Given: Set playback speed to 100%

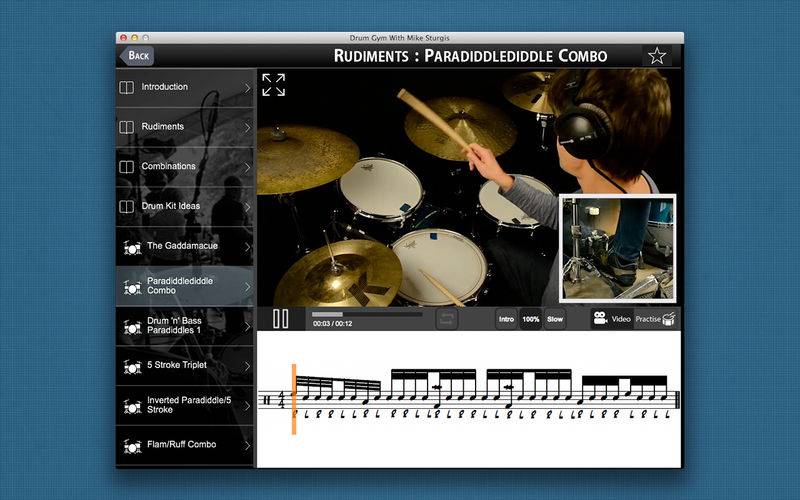Looking at the screenshot, I should point(531,319).
